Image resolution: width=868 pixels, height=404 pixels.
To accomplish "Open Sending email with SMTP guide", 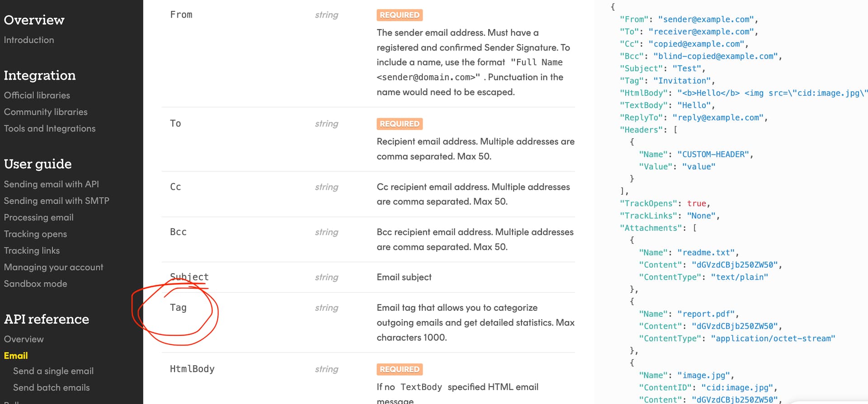I will (x=57, y=201).
